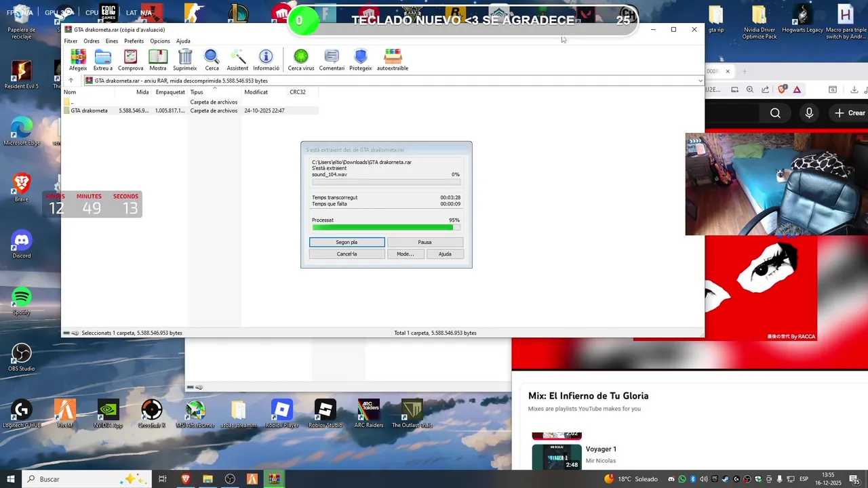Screen dimensions: 868x488
Task: Click the Buscar taskbar search box
Action: [x=85, y=479]
